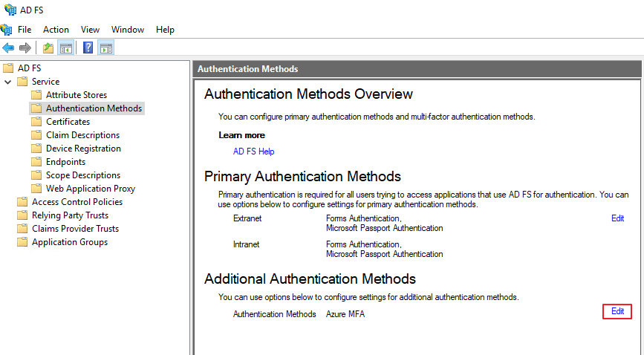Click the 'Intranet' label
Screen dimensions: 644x355
click(246, 244)
